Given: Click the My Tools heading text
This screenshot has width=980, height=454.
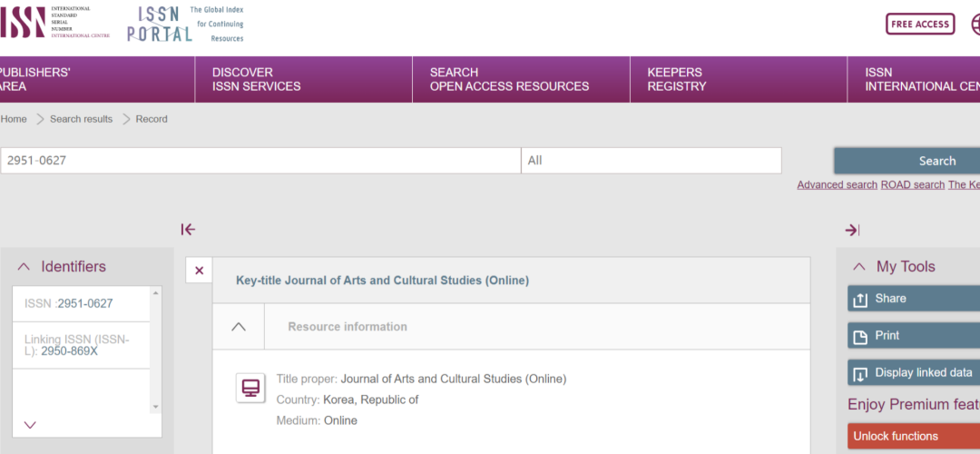Looking at the screenshot, I should (906, 266).
